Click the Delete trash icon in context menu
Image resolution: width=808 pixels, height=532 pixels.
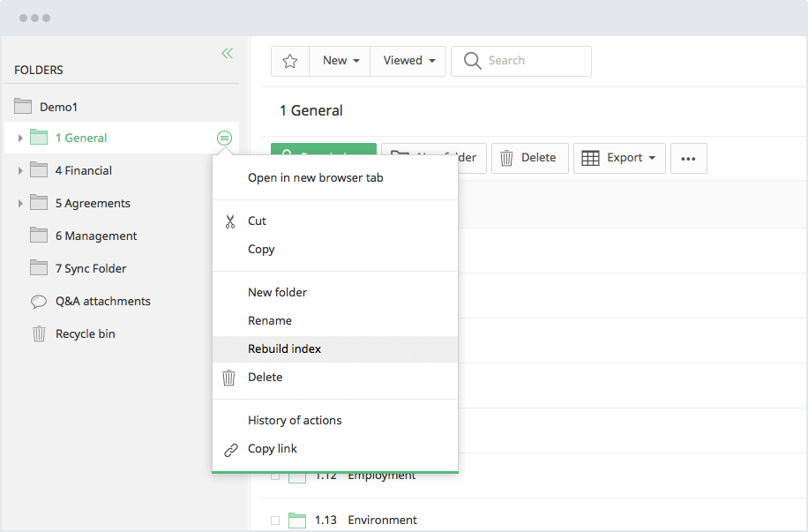tap(230, 377)
